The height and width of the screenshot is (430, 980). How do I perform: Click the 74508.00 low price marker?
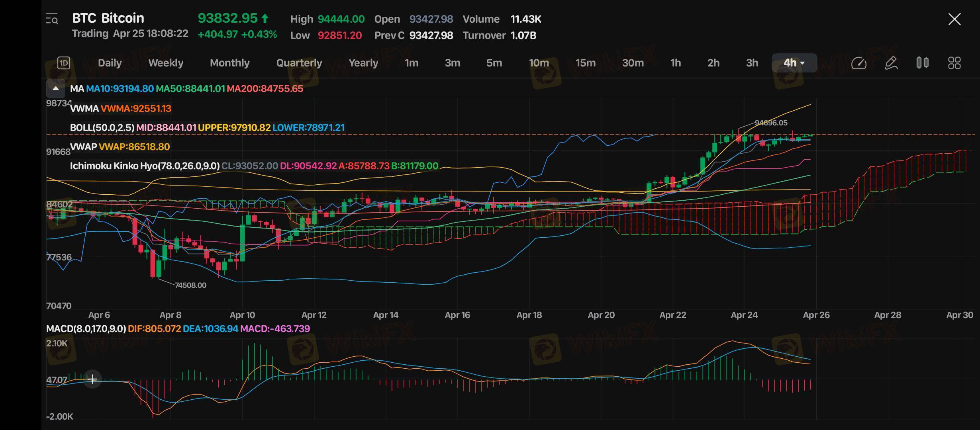(190, 285)
